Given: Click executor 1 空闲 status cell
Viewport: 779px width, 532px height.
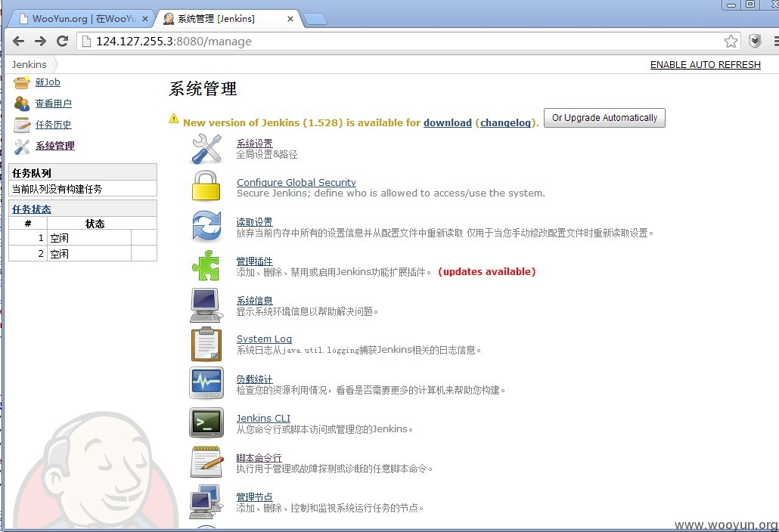Looking at the screenshot, I should point(89,238).
